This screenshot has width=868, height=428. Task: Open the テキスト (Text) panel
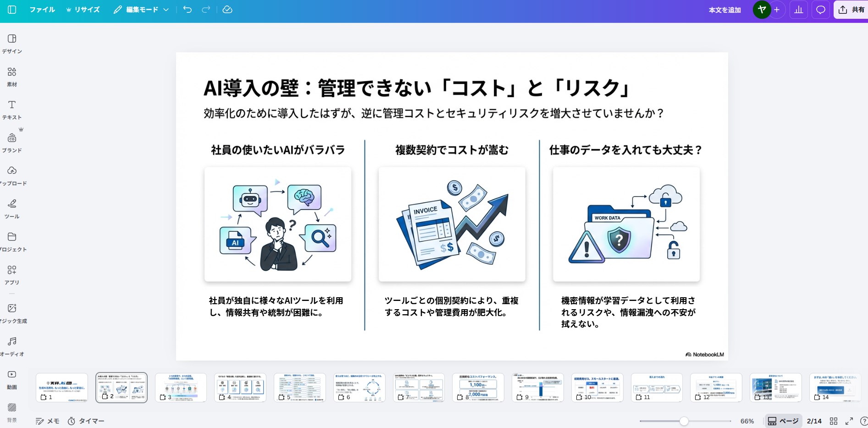(12, 110)
